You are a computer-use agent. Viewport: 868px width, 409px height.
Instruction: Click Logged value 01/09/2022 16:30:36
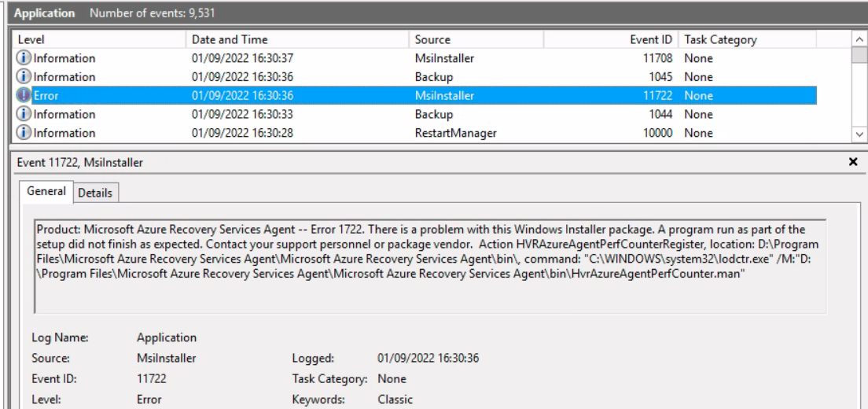(x=428, y=358)
